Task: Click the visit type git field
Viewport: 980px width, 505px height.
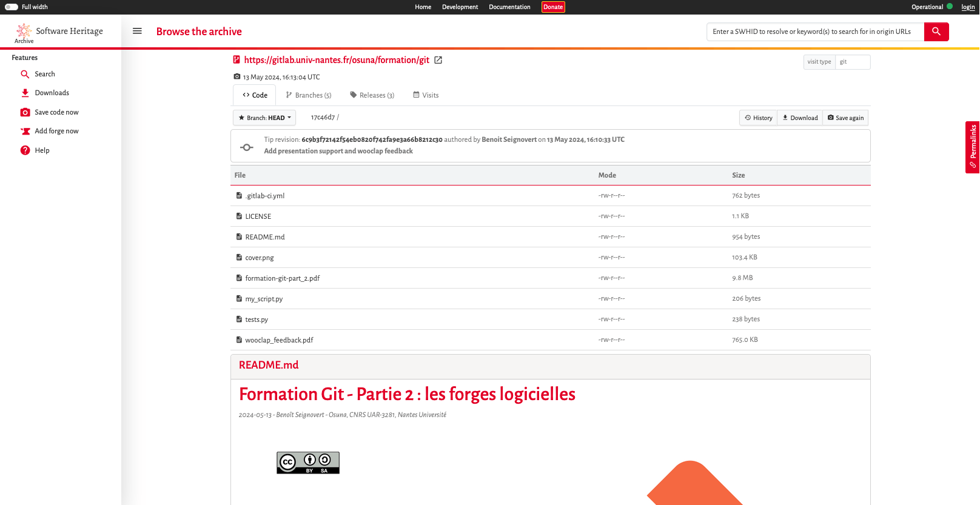Action: pos(853,62)
